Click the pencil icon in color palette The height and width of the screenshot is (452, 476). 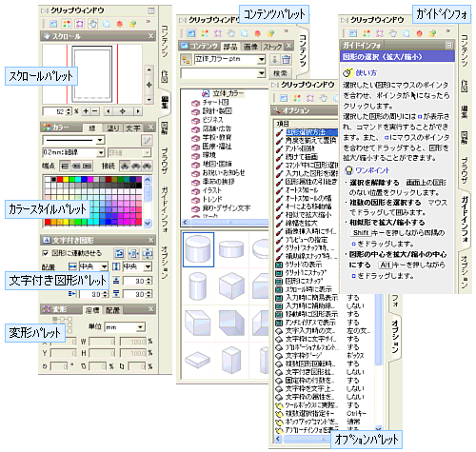[147, 140]
